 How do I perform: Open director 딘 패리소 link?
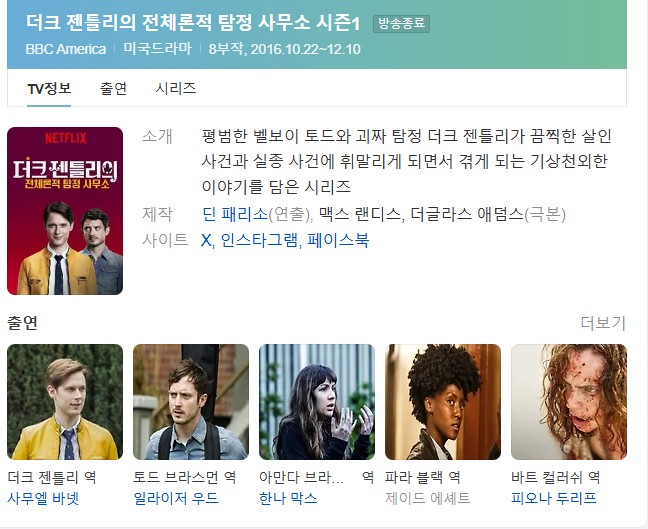pos(235,214)
